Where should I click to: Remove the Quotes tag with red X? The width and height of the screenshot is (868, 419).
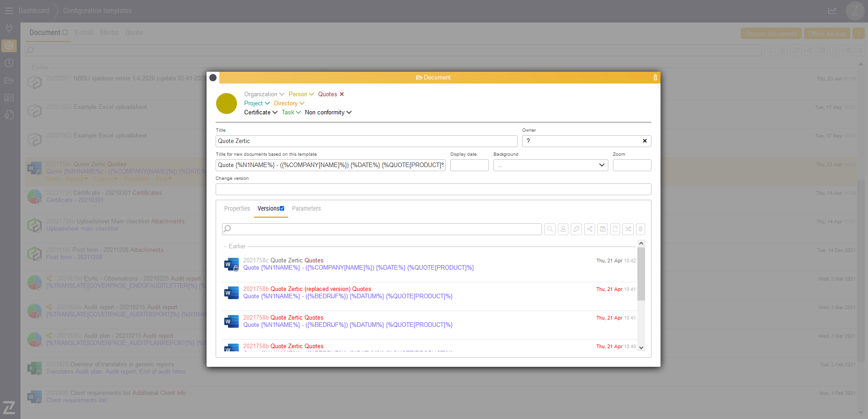[342, 94]
